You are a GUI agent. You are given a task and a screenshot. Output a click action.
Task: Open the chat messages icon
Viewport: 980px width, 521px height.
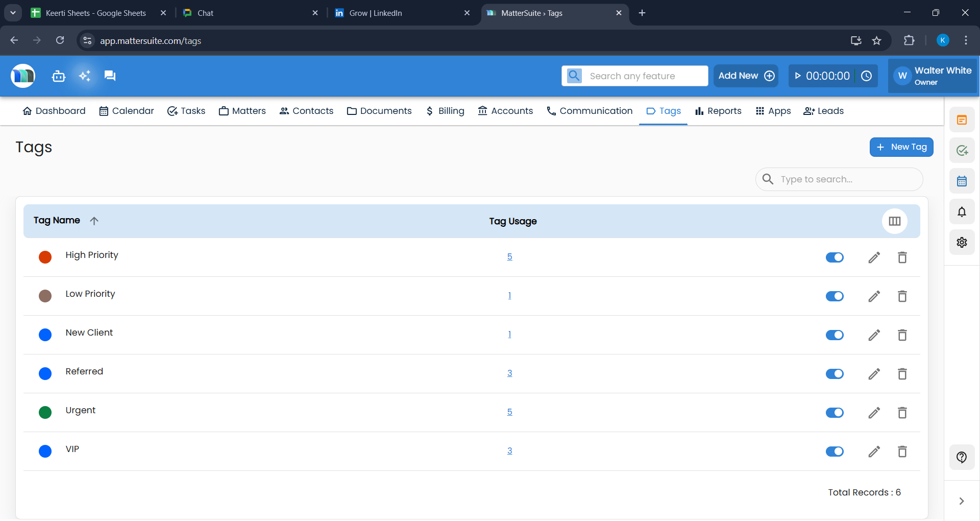(110, 76)
